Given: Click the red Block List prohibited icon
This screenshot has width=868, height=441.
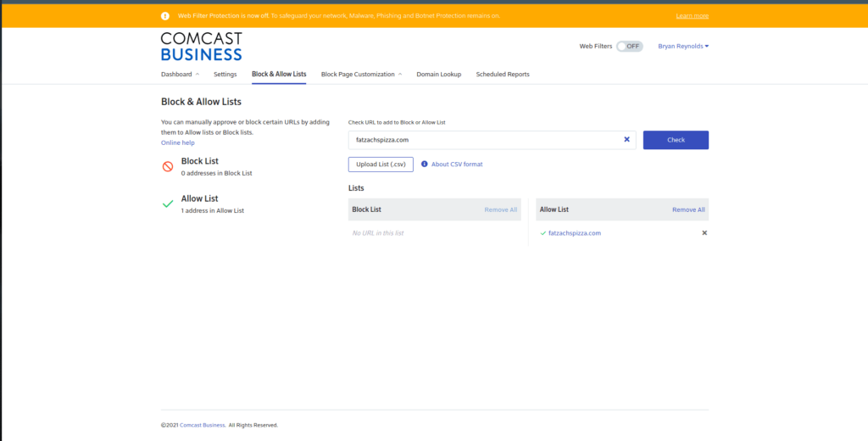Looking at the screenshot, I should click(168, 166).
